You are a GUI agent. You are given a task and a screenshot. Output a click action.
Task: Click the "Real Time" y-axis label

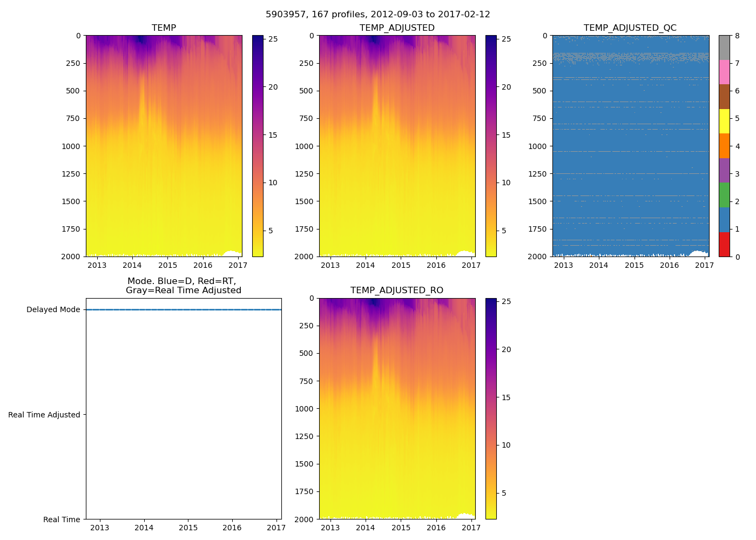[x=62, y=519]
